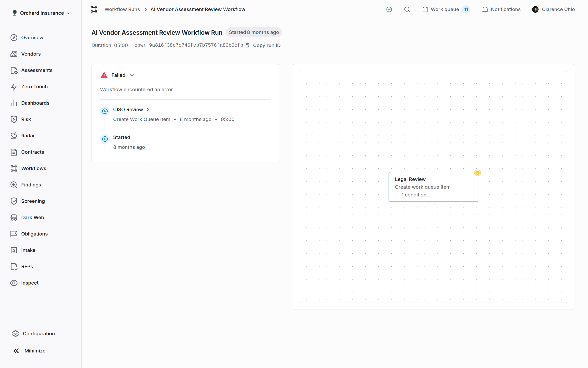The image size is (588, 368).
Task: Select the Screening shield-check icon
Action: (14, 201)
